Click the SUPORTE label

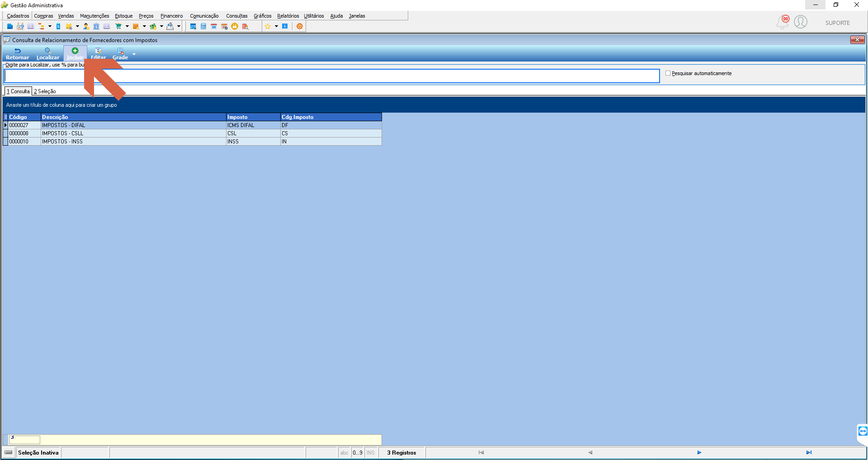[x=837, y=23]
